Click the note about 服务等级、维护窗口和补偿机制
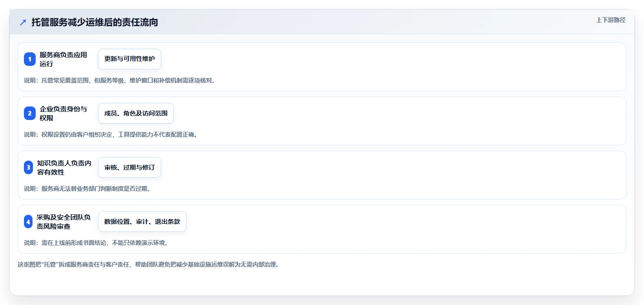The width and height of the screenshot is (644, 305). pyautogui.click(x=121, y=80)
